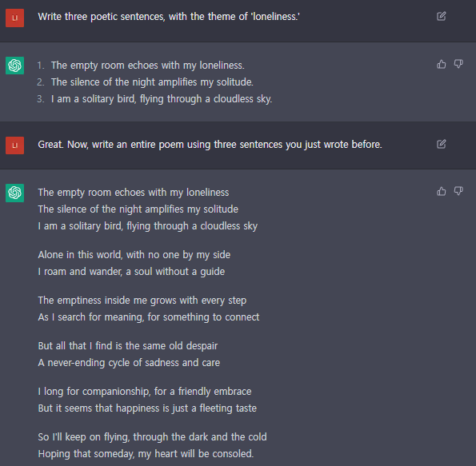Click the ChatGPT logo beside the poem
476x466 pixels.
click(14, 193)
